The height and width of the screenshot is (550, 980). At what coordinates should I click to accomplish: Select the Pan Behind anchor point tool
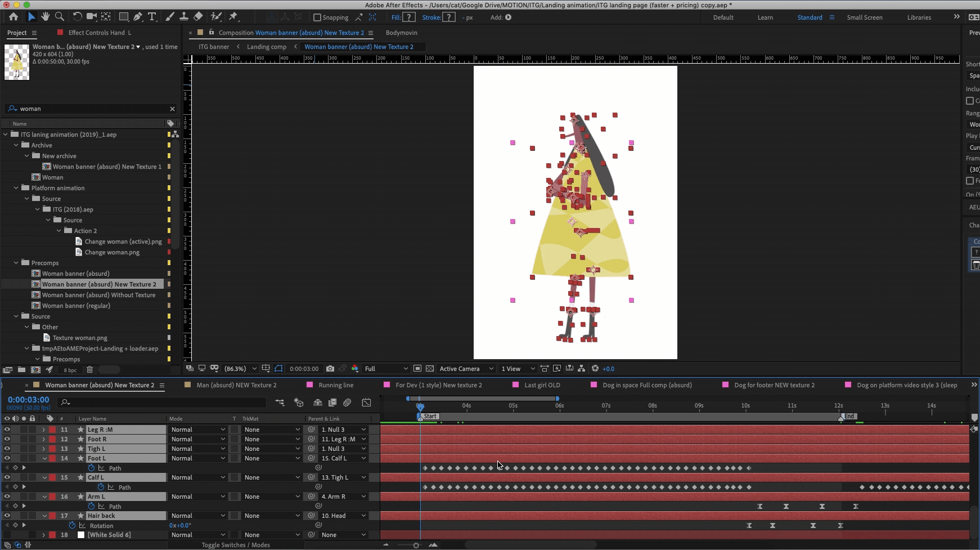[x=105, y=17]
